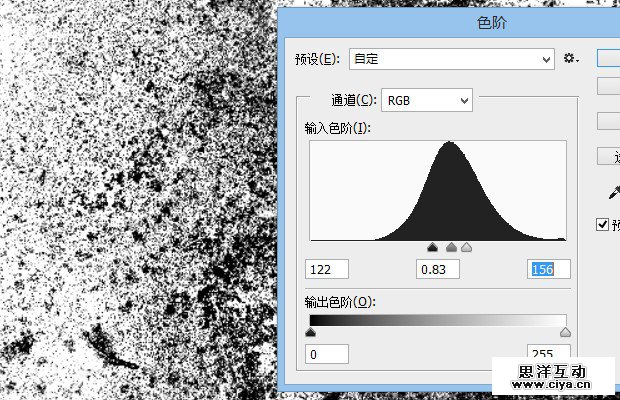Click the white highlight input slider triangle
The image size is (620, 400).
click(x=466, y=247)
